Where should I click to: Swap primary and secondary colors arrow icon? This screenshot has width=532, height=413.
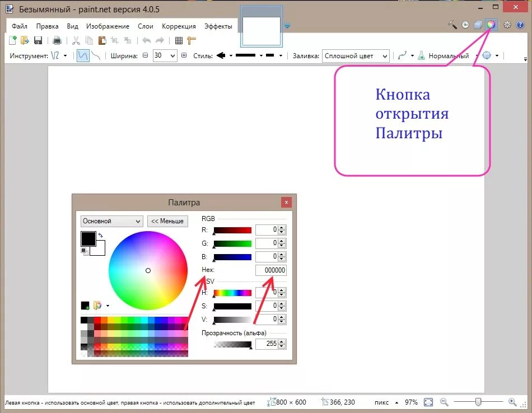(x=100, y=235)
